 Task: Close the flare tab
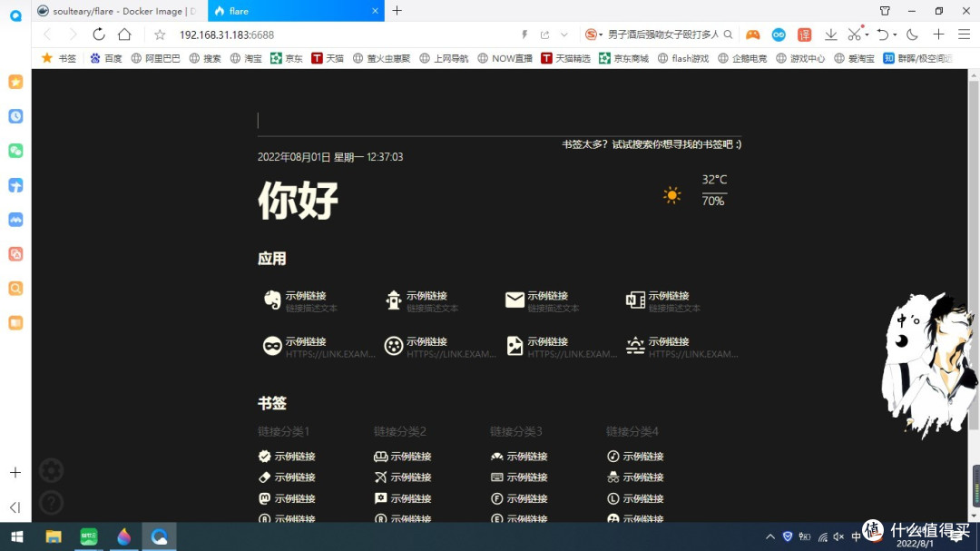click(375, 11)
